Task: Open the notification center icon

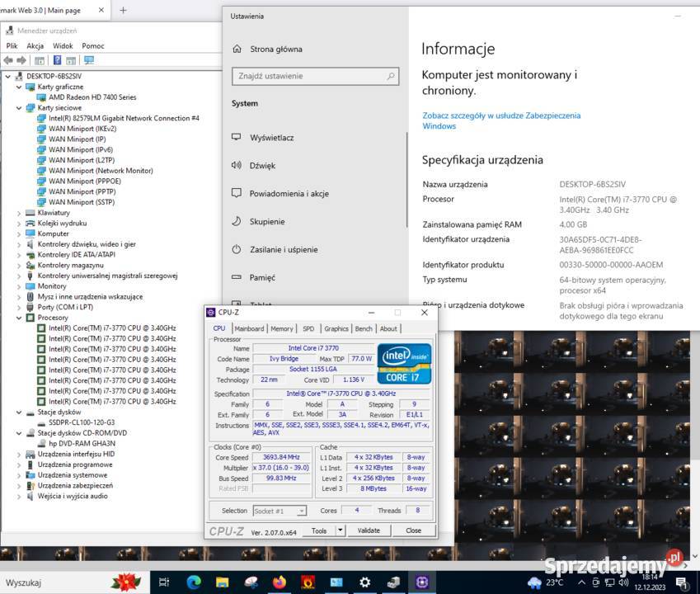Action: click(x=681, y=582)
